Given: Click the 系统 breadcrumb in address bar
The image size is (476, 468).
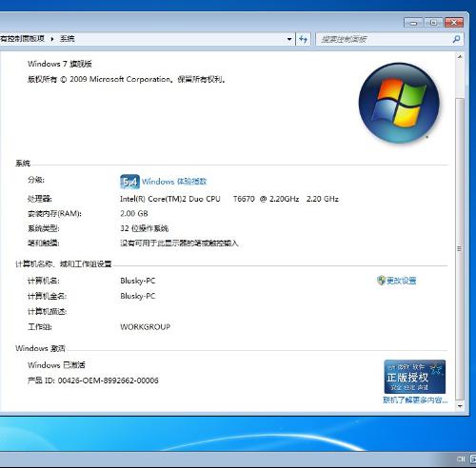Looking at the screenshot, I should point(68,38).
